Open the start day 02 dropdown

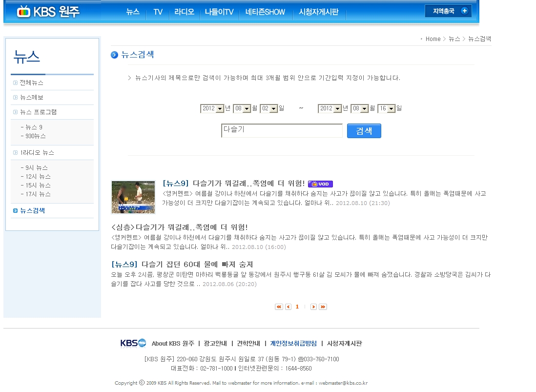click(268, 108)
